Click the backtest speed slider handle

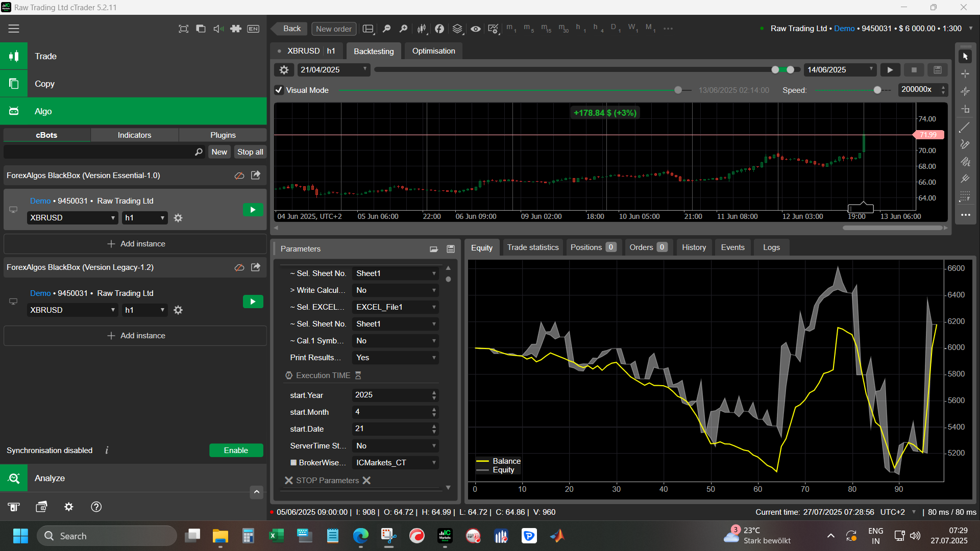877,90
